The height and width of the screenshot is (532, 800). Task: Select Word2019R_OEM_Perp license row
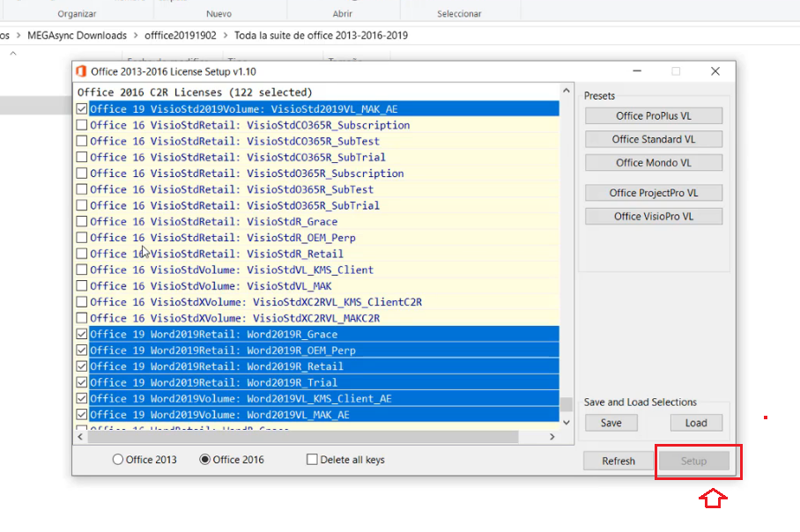tap(324, 350)
